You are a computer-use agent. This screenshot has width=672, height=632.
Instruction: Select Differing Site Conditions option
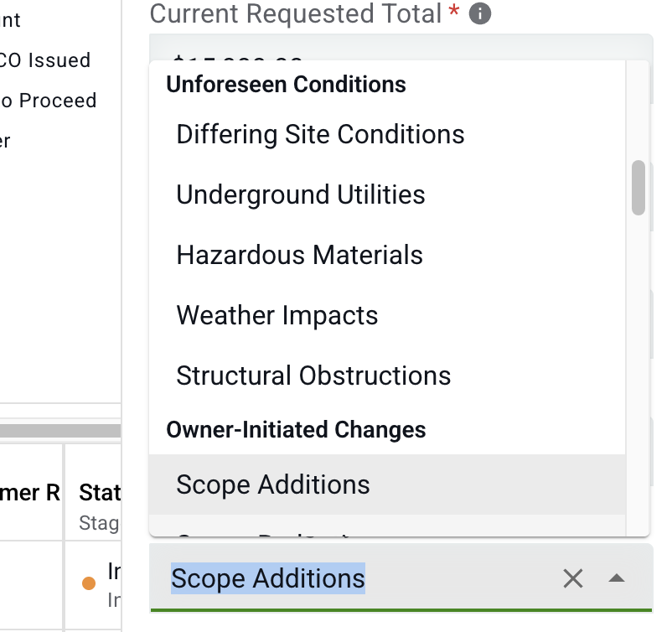pyautogui.click(x=387, y=135)
